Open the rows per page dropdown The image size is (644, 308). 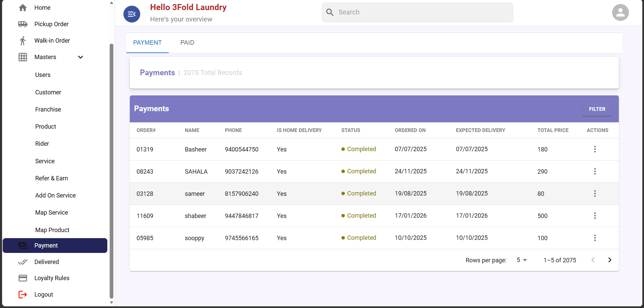(x=522, y=260)
